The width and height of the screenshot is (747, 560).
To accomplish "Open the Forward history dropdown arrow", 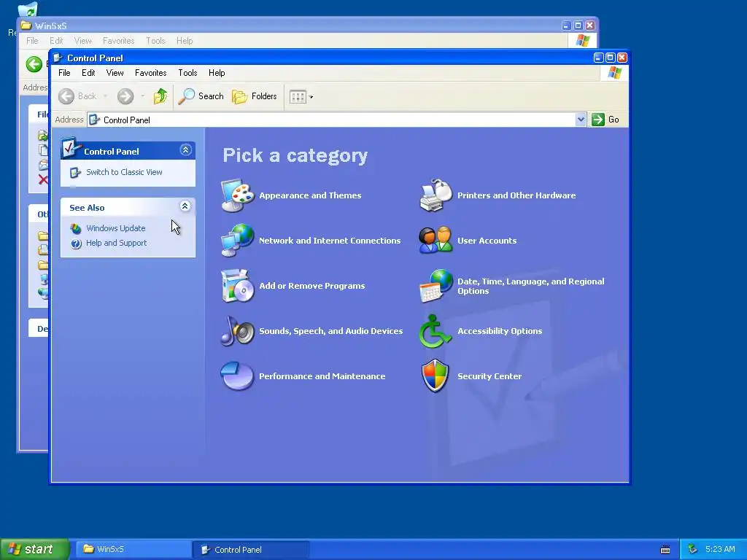I will coord(142,96).
